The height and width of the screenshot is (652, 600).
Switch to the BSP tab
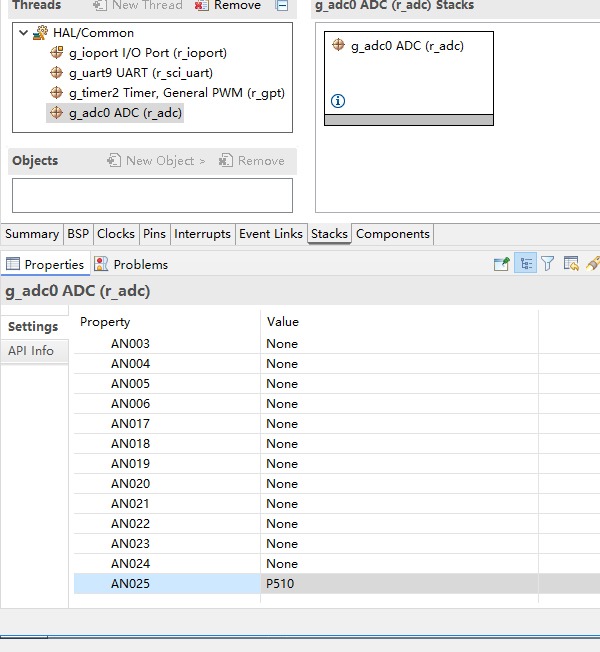coord(78,234)
